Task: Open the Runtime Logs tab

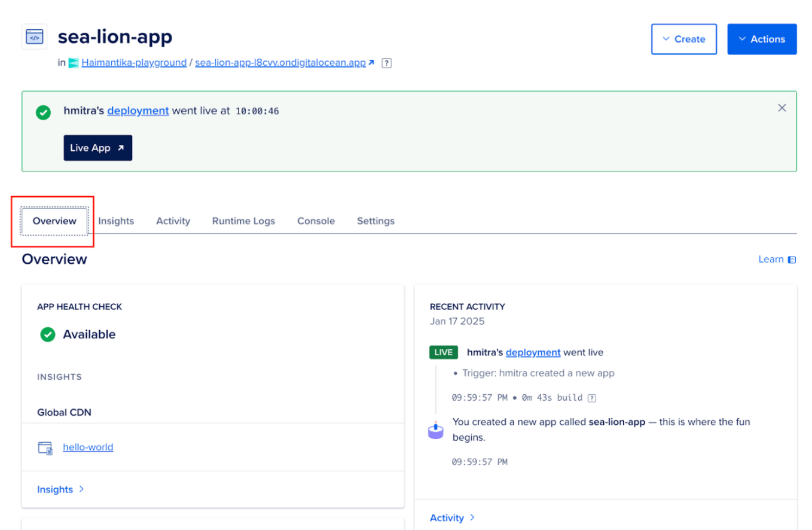Action: point(243,221)
